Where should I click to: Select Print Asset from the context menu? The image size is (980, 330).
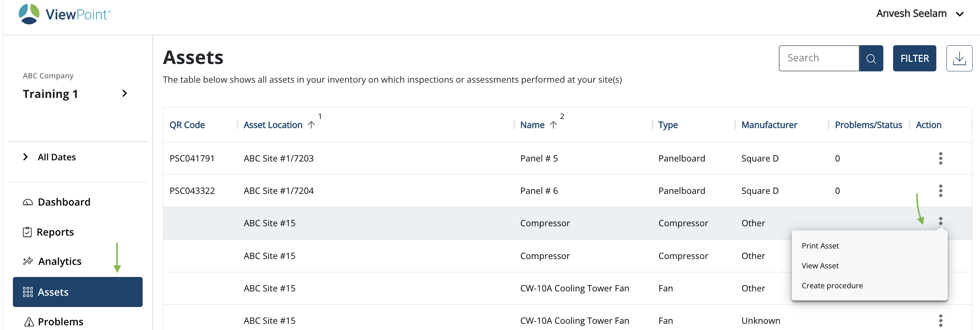820,246
